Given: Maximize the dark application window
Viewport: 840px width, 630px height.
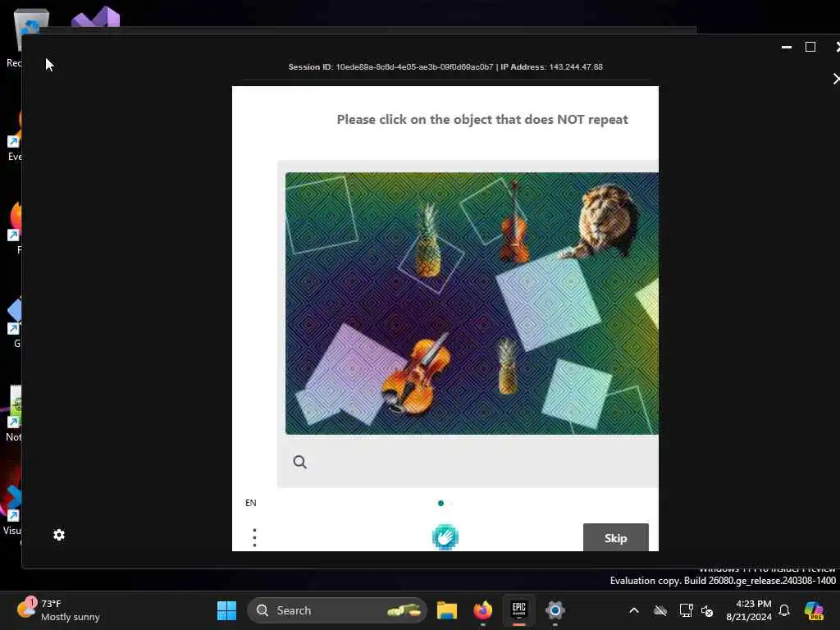Looking at the screenshot, I should (810, 47).
